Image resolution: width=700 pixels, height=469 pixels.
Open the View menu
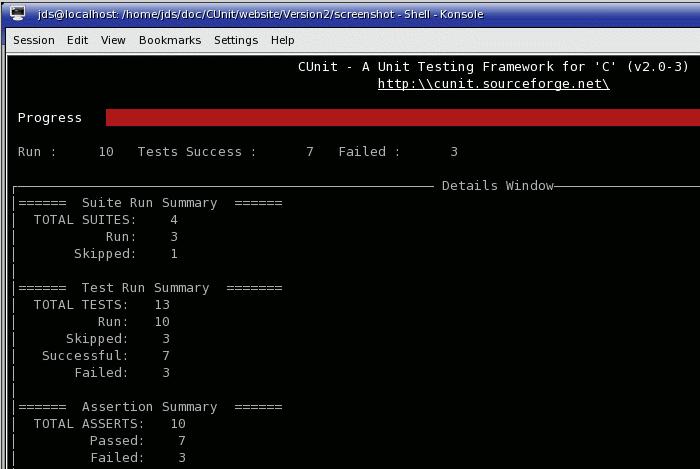pyautogui.click(x=113, y=40)
